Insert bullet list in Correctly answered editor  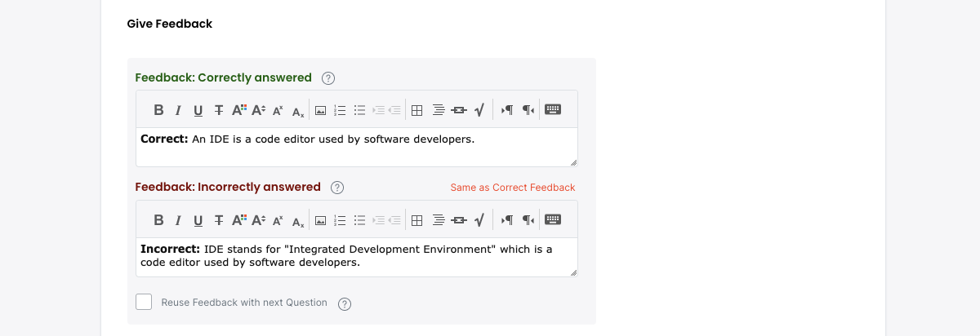point(359,110)
